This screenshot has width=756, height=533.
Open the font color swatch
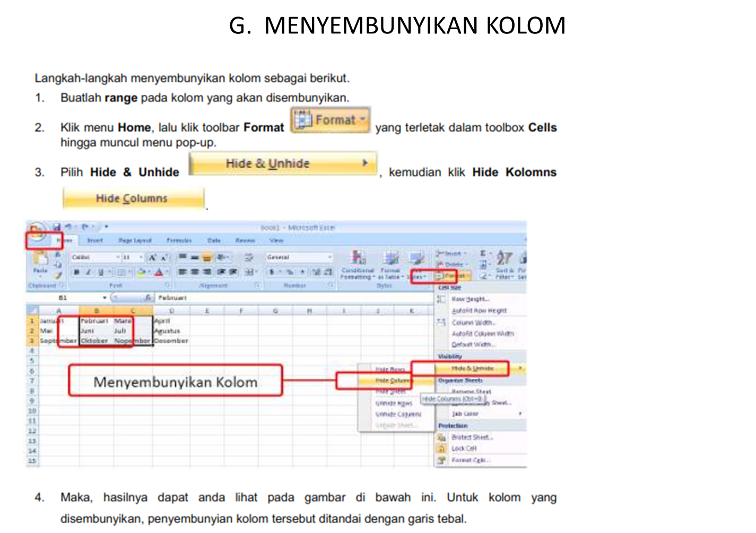pyautogui.click(x=159, y=272)
